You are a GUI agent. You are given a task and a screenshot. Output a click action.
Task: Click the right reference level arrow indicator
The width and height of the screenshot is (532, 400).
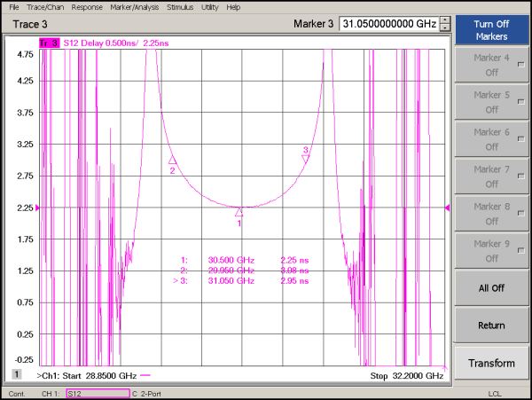click(447, 208)
